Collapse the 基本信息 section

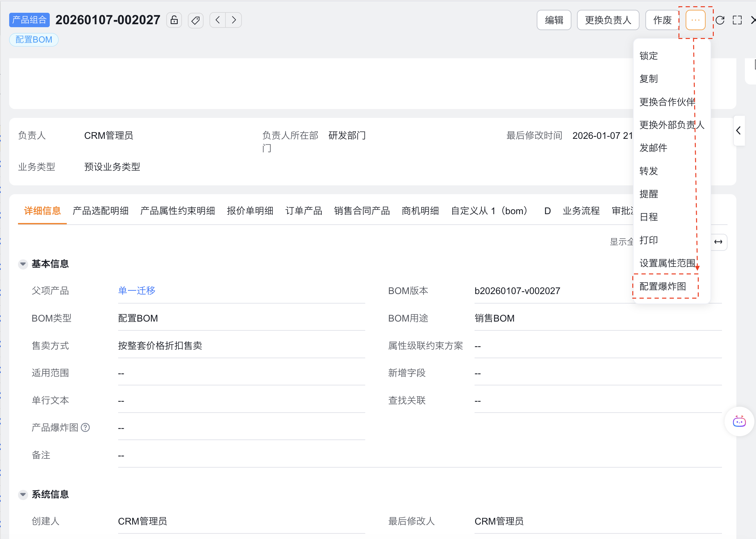tap(23, 264)
